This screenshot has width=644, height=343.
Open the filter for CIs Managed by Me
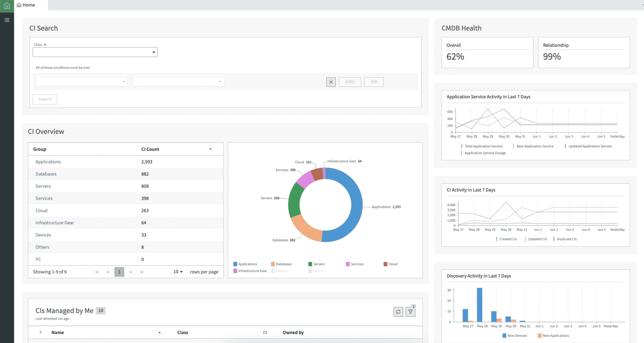click(x=410, y=312)
